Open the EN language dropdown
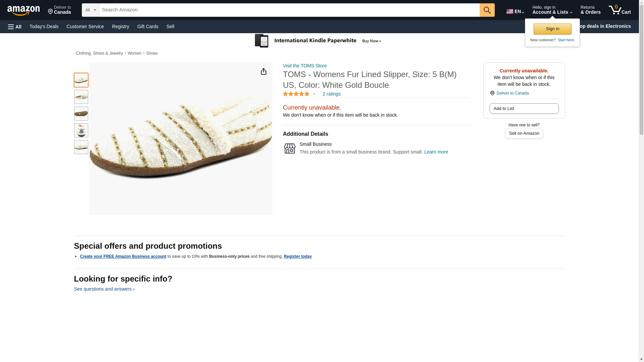This screenshot has width=644, height=362. (515, 11)
